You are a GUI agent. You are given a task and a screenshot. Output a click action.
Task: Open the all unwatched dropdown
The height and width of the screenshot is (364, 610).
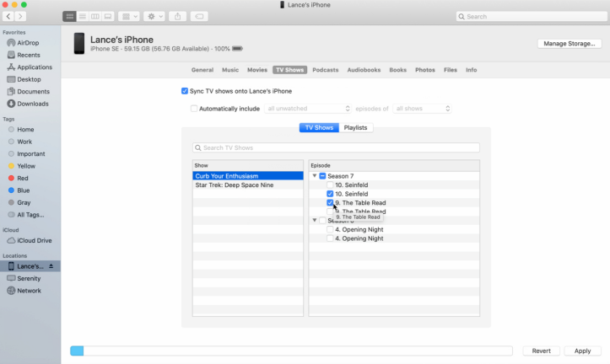tap(308, 109)
